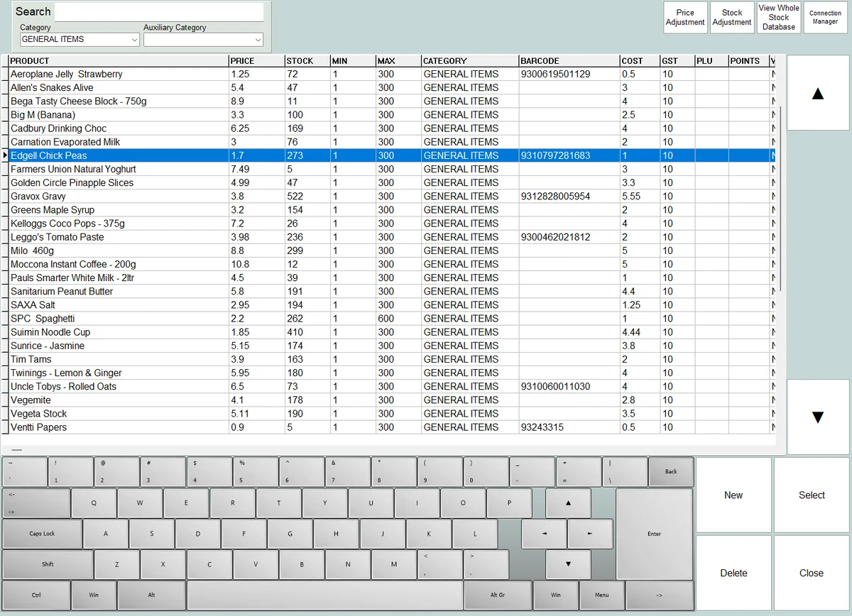Click the PRICE column header

click(x=256, y=61)
